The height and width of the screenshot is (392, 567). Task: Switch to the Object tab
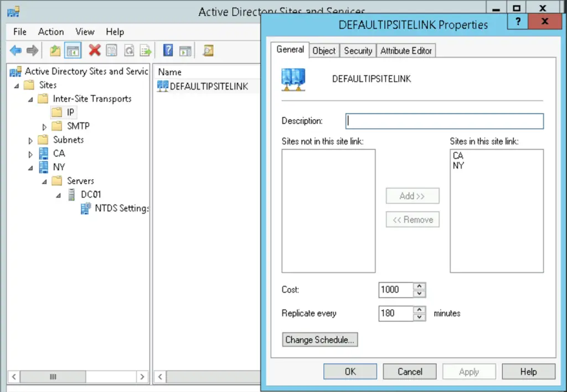coord(324,50)
